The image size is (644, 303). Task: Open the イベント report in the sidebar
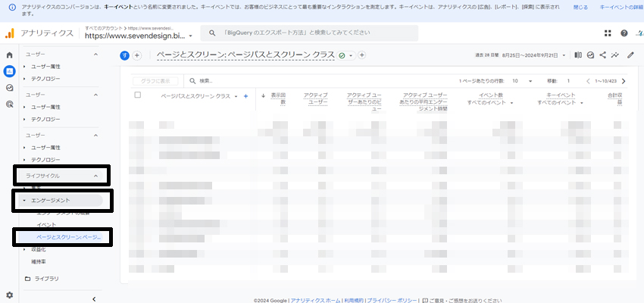[46, 224]
